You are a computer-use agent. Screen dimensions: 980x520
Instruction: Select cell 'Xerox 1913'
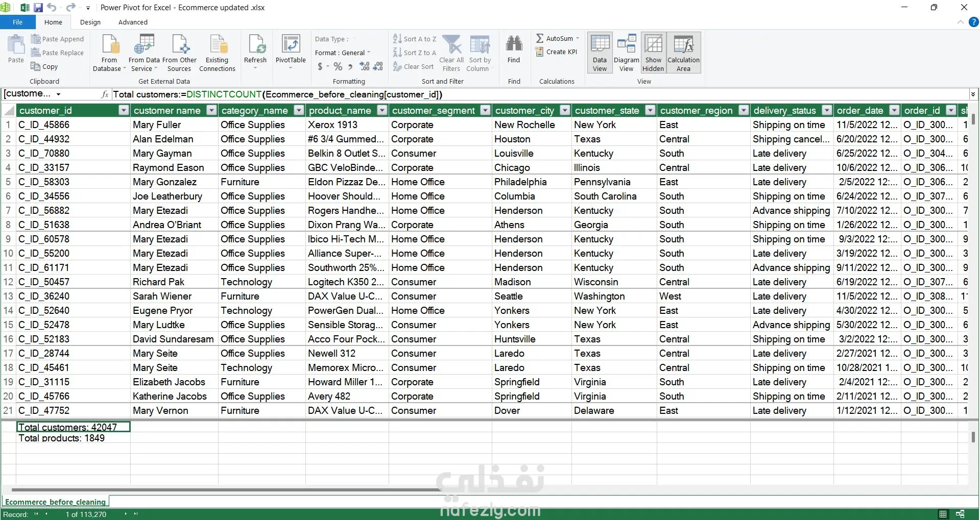[347, 125]
